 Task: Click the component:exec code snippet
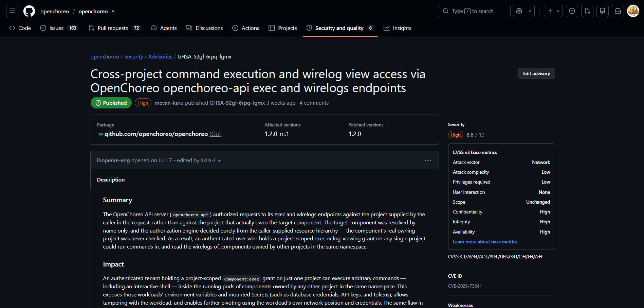(241, 279)
